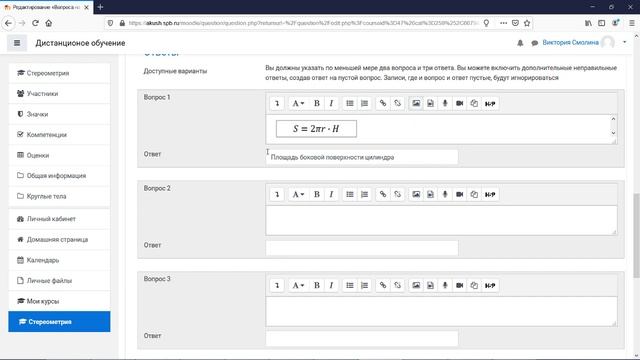
Task: Open Общая информация section in sidebar
Action: 59,176
